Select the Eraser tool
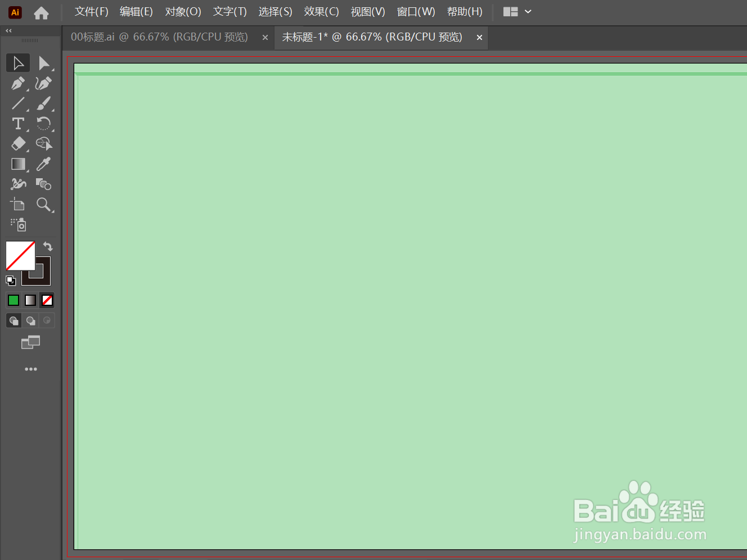This screenshot has width=747, height=560. (18, 144)
